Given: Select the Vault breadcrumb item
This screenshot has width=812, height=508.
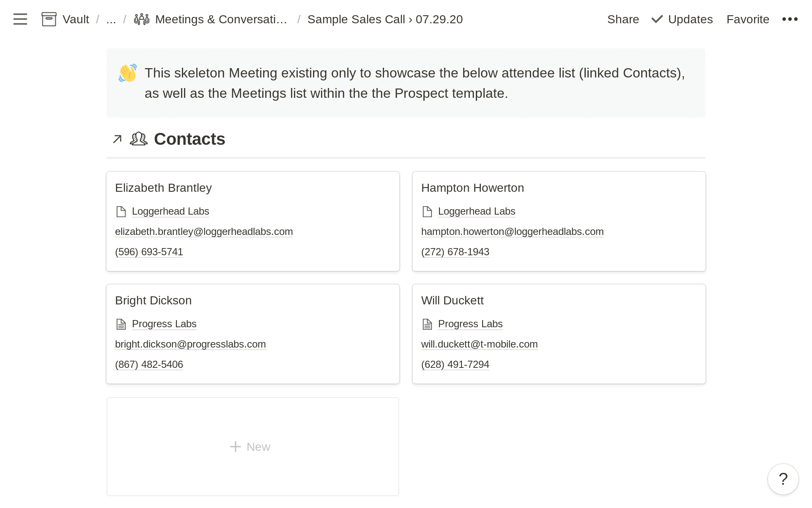Looking at the screenshot, I should click(x=76, y=19).
